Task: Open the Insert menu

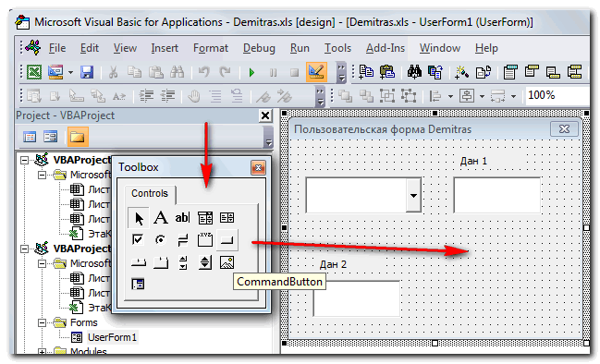Action: pos(165,48)
